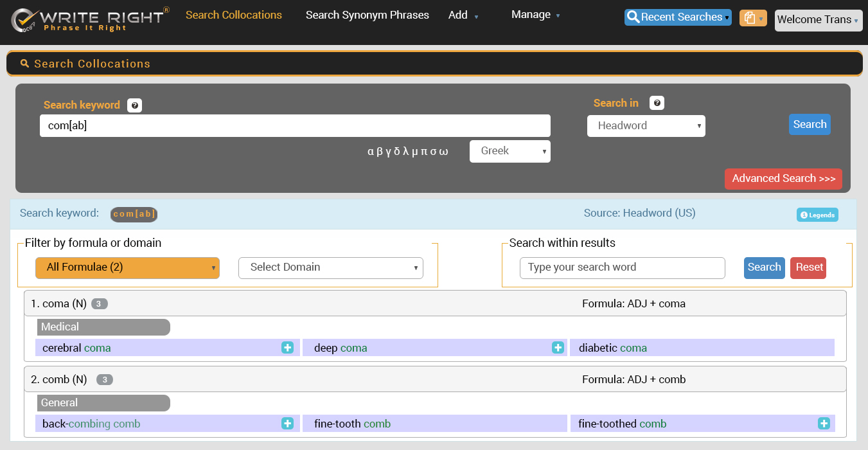This screenshot has height=450, width=868.
Task: Click the help icon beside Search in
Action: tap(657, 103)
